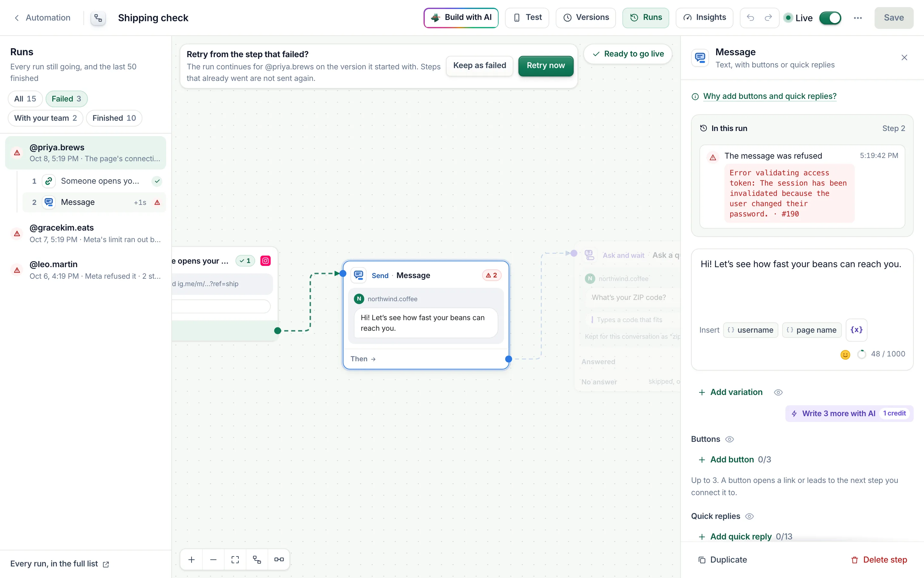Auto-arrange the flow layout icon
Viewport: 924px width, 578px height.
(257, 560)
